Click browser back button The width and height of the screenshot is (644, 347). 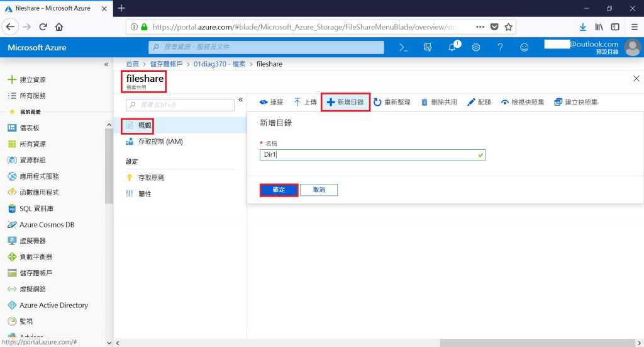point(10,26)
